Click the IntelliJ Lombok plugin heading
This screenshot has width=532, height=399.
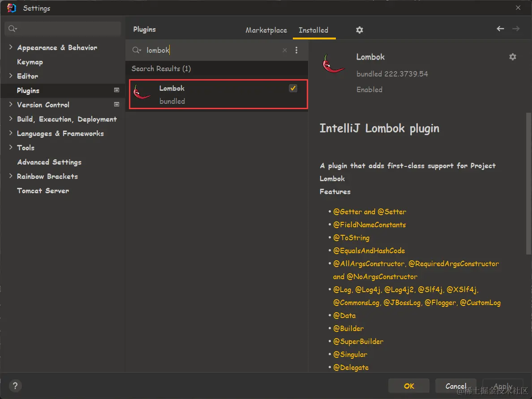pos(379,128)
